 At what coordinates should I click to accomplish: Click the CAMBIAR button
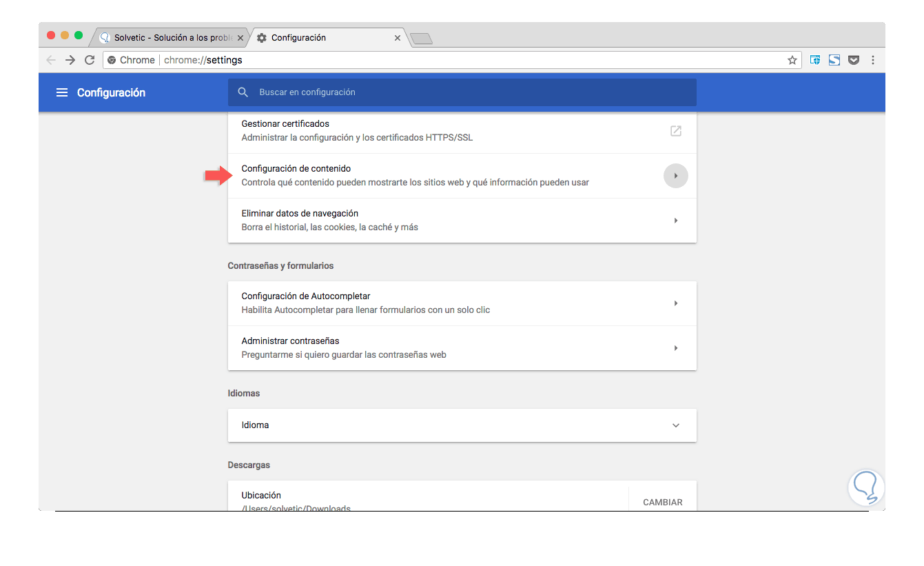663,502
